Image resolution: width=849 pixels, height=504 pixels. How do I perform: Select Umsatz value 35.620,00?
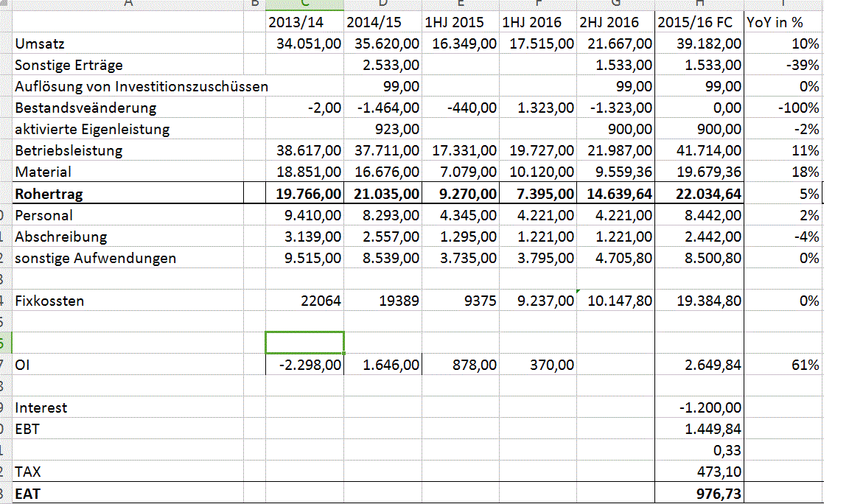382,43
